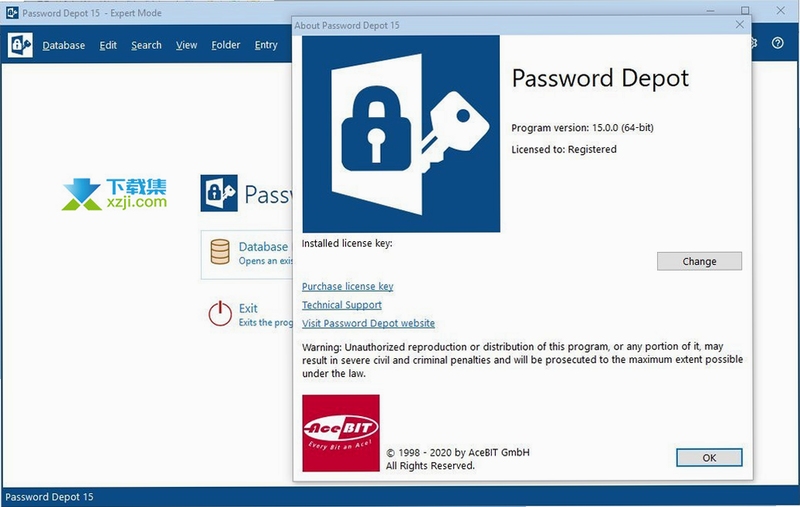
Task: Maximize the main Password Depot window
Action: [x=745, y=10]
